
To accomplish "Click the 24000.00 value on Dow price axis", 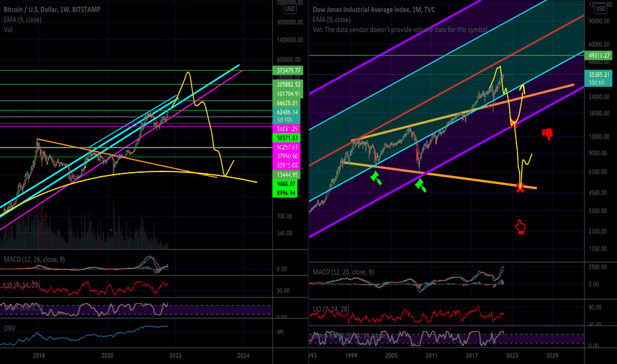I will click(x=599, y=97).
